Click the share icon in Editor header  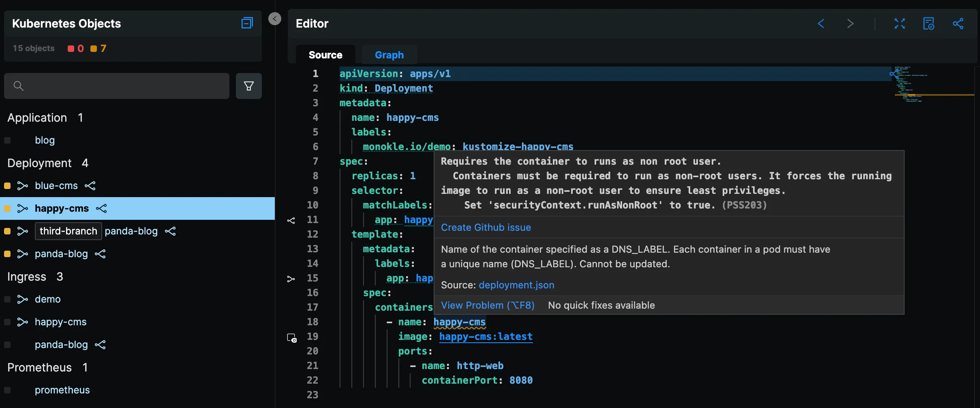tap(958, 24)
